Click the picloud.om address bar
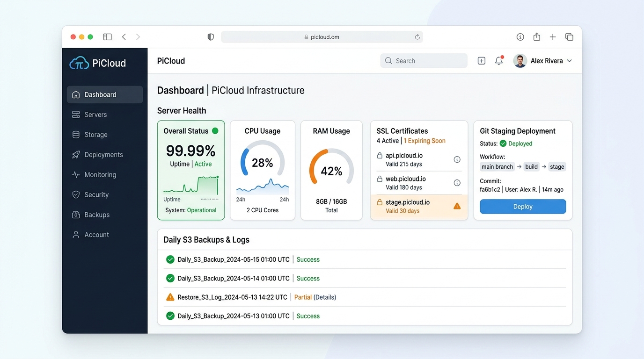The width and height of the screenshot is (644, 359). (x=322, y=37)
